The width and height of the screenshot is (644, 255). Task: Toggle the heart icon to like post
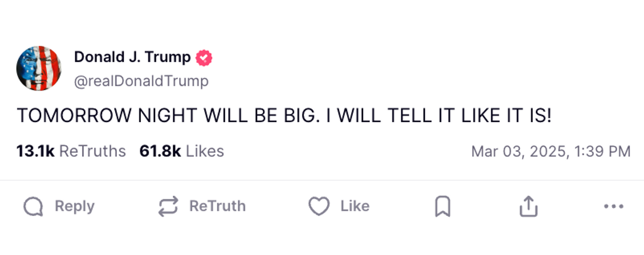click(x=319, y=207)
